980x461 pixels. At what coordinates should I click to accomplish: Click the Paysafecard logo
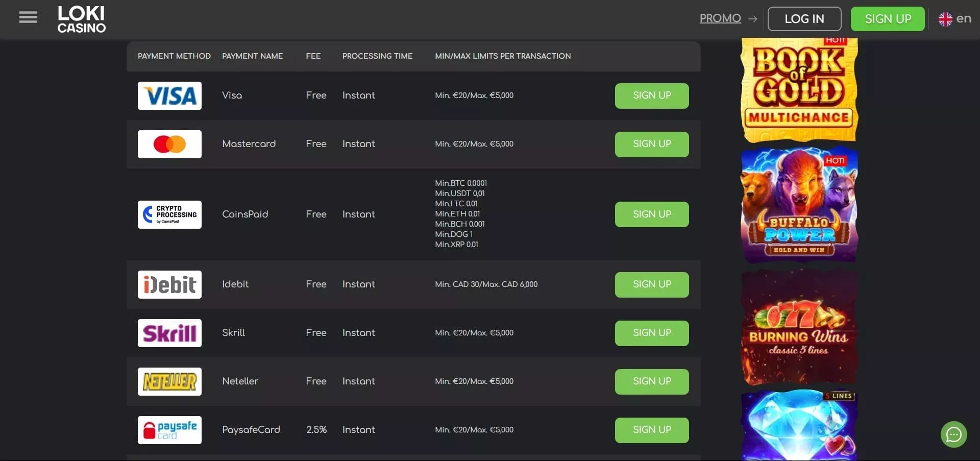[169, 430]
